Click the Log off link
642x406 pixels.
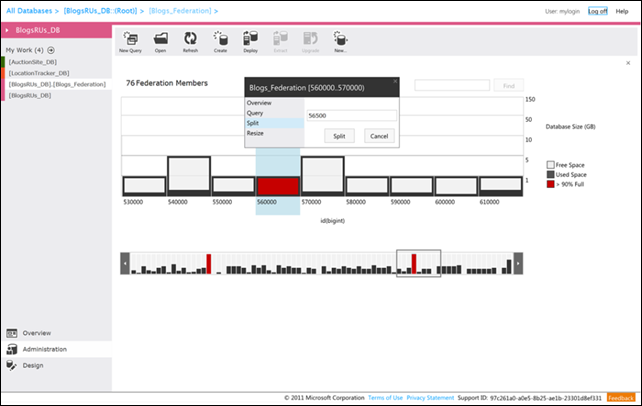(598, 11)
